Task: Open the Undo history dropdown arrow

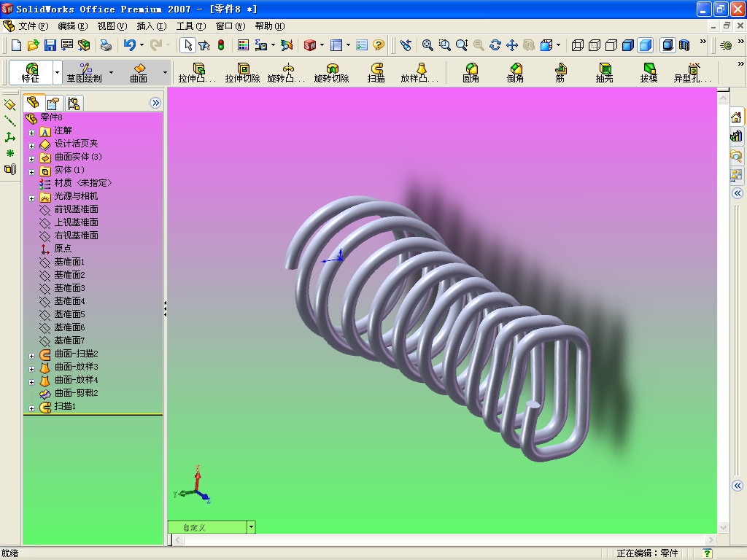Action: pos(142,45)
